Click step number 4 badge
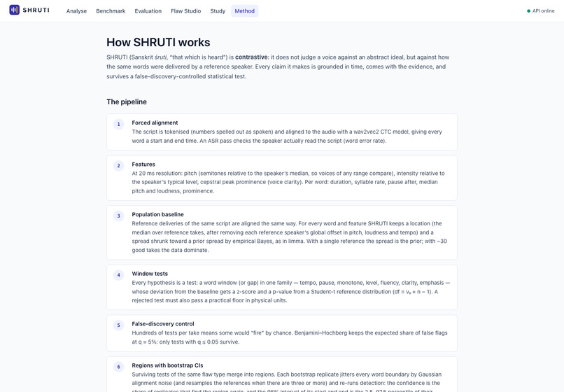The height and width of the screenshot is (392, 564). click(x=119, y=275)
